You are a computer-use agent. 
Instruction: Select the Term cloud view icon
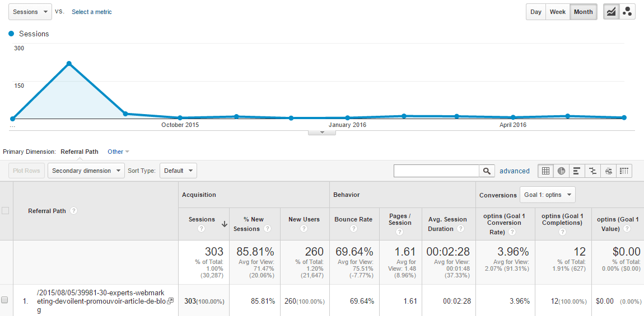coord(608,171)
